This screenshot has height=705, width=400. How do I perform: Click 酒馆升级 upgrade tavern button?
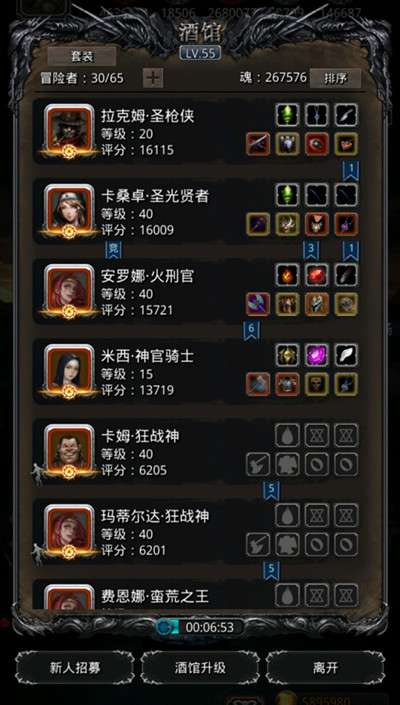tap(200, 667)
